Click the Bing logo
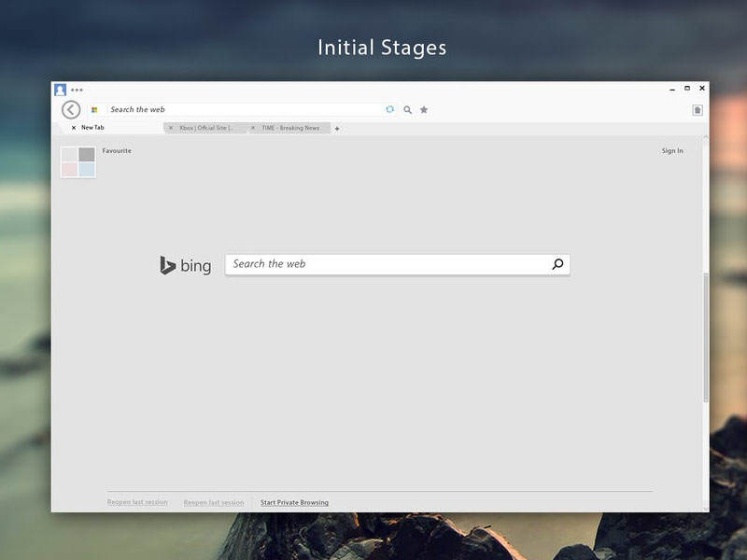Screen dimensions: 747x560 (185, 265)
